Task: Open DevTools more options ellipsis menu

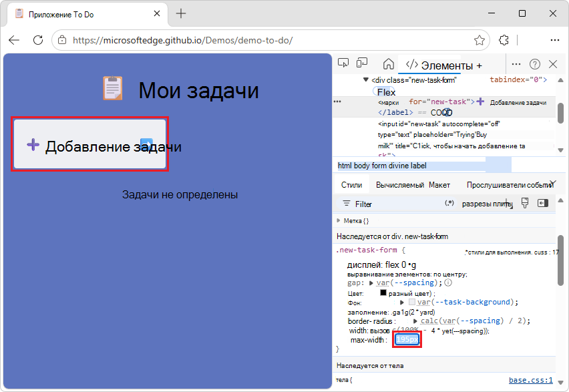Action: coord(516,64)
